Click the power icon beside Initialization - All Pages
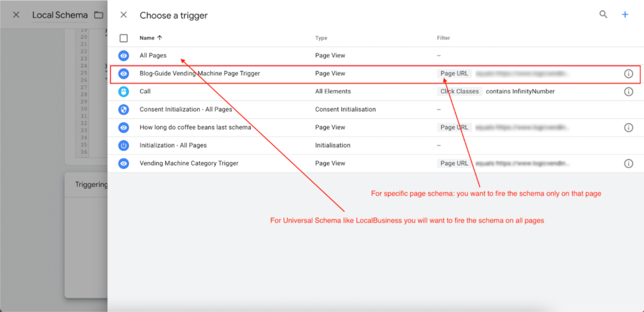Viewport: 644px width, 312px height. 123,146
